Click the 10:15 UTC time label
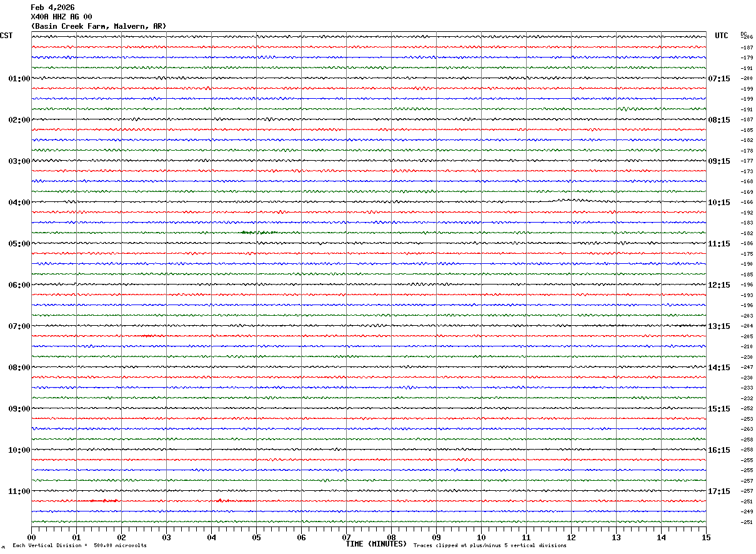 pos(719,203)
